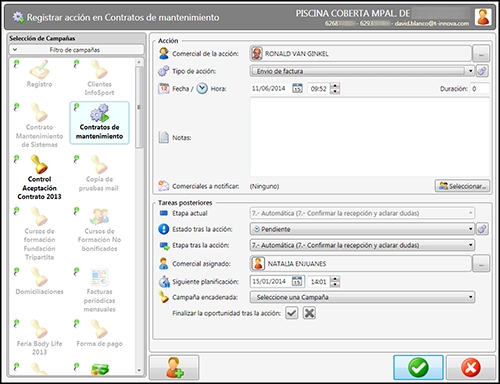
Task: Cancel with the red X button
Action: [x=470, y=367]
